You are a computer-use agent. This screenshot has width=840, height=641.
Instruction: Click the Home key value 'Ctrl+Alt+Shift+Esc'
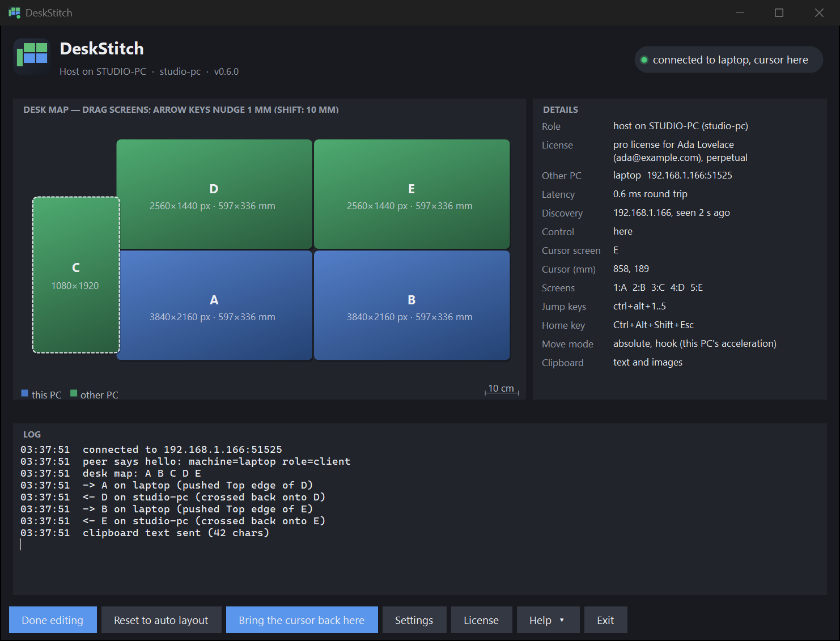pos(654,325)
